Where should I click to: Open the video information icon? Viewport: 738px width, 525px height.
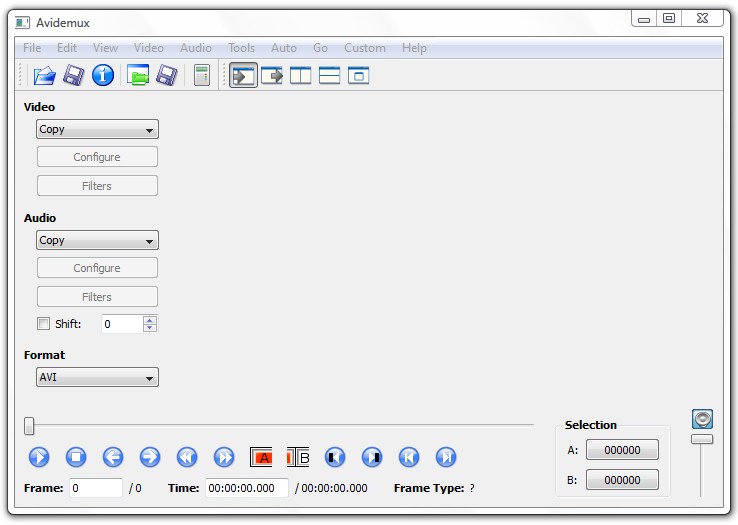[103, 75]
